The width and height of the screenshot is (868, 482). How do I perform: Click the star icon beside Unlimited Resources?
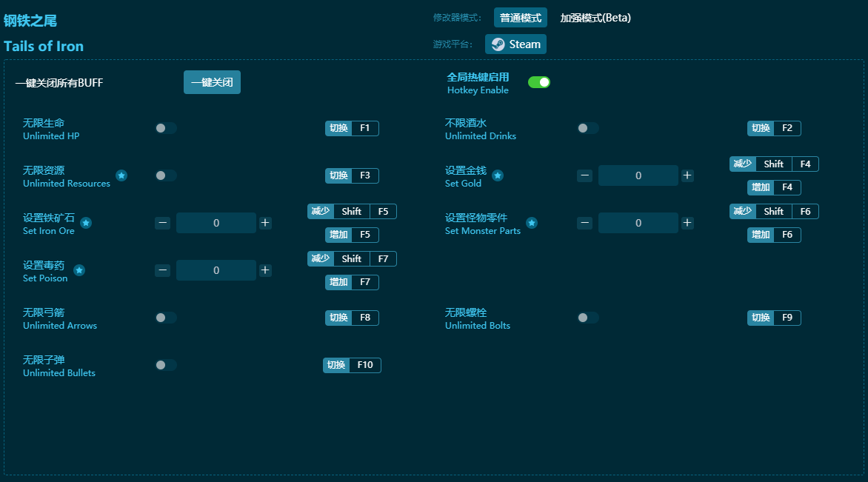[x=121, y=175]
